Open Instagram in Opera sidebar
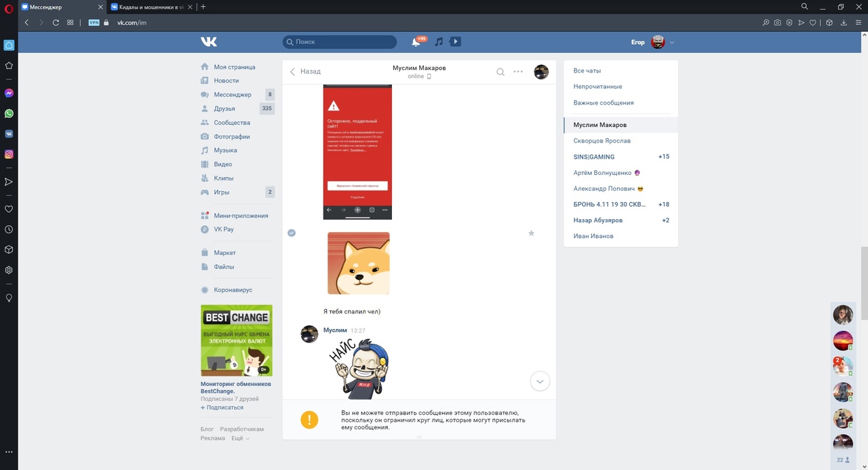The image size is (868, 470). [x=9, y=154]
